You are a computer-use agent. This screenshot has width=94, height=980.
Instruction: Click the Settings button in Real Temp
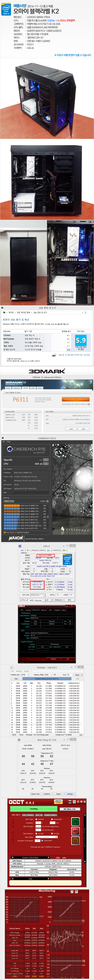[x=70, y=794]
